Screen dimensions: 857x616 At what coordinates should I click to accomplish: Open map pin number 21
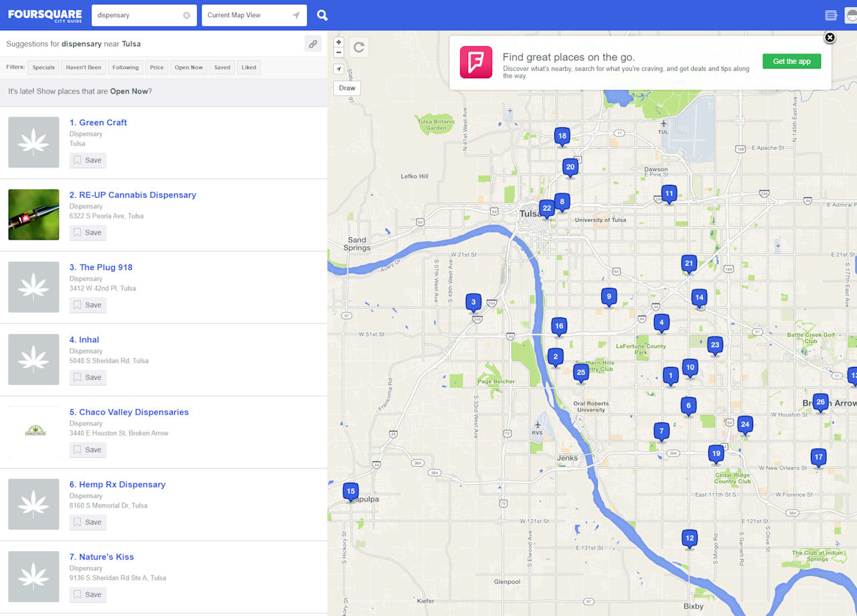tap(689, 264)
